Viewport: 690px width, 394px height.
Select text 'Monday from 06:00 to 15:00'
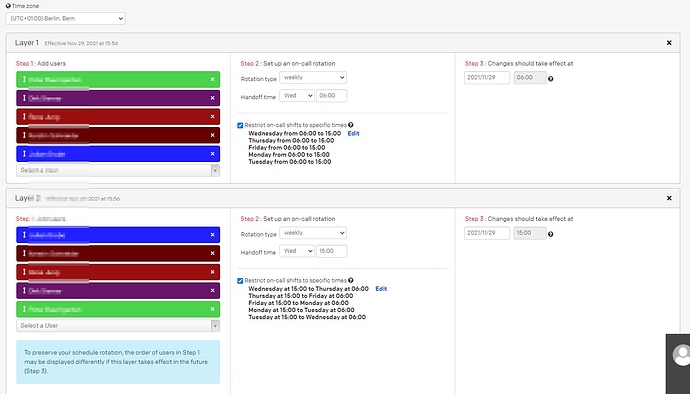(289, 155)
